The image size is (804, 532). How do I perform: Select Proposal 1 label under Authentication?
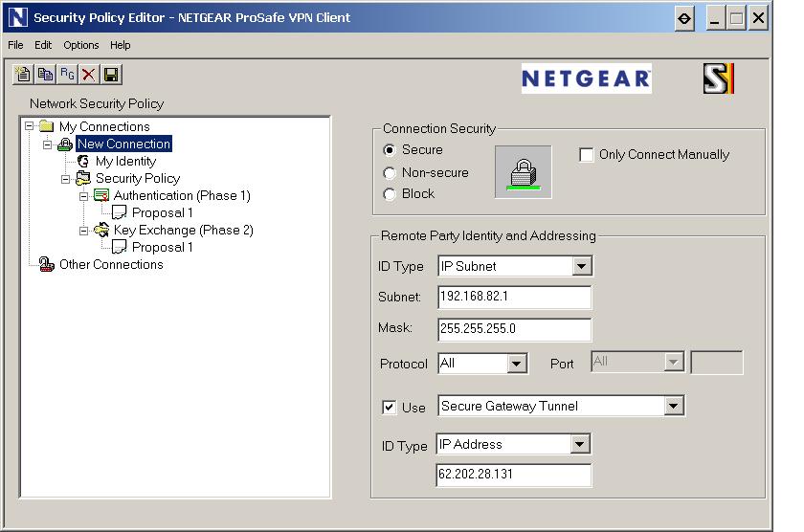[163, 212]
